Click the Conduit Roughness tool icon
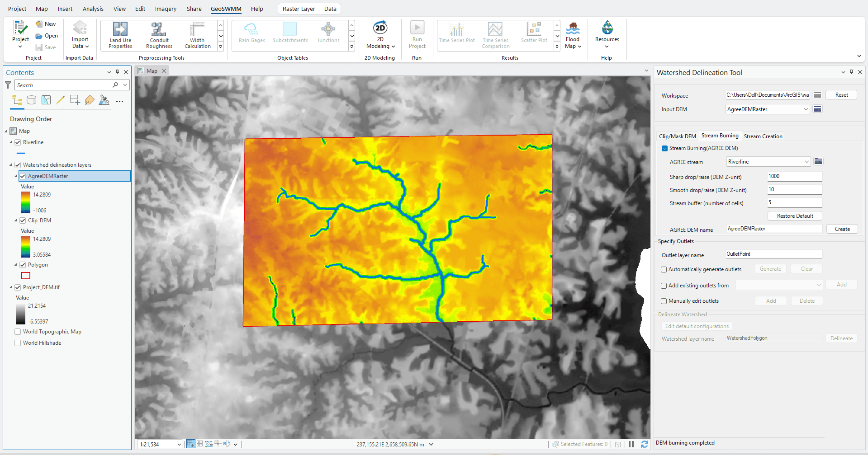The width and height of the screenshot is (868, 455). click(x=159, y=30)
